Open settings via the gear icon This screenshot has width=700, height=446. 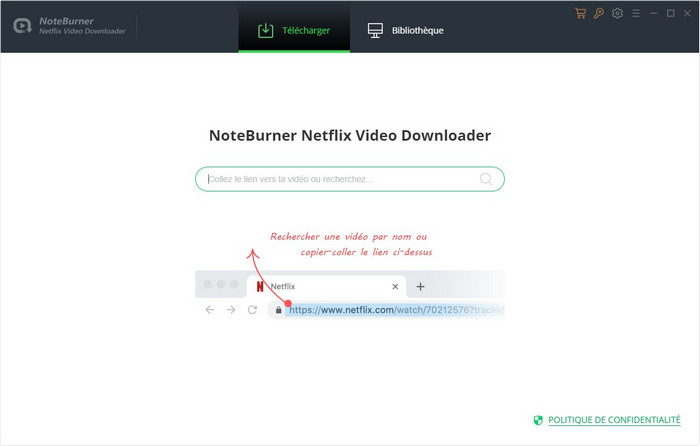click(617, 13)
